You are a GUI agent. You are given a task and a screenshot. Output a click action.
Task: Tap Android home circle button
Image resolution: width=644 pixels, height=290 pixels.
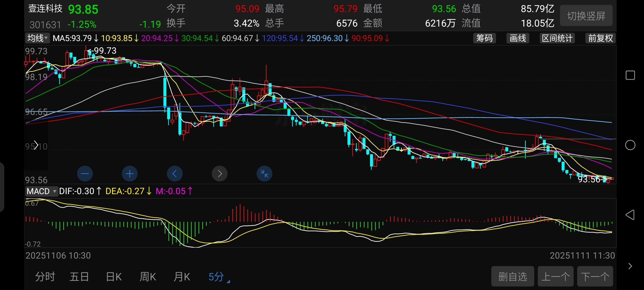pyautogui.click(x=630, y=145)
